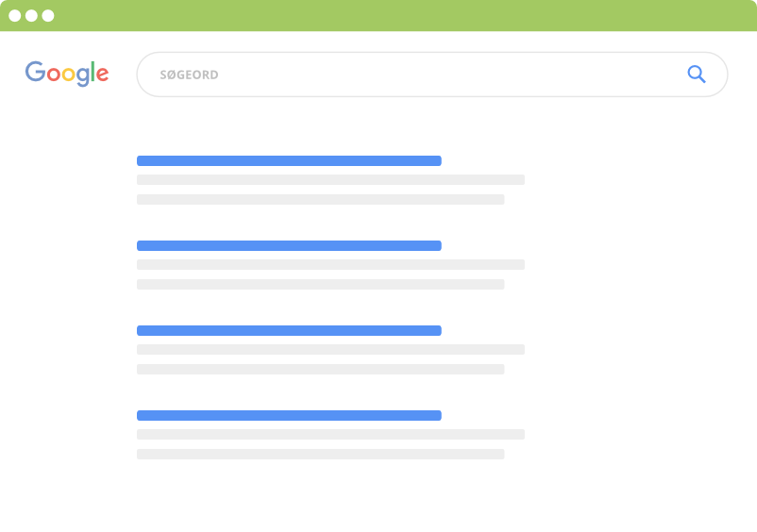Click the middle white dot in the window bar
The image size is (757, 532).
coord(31,16)
